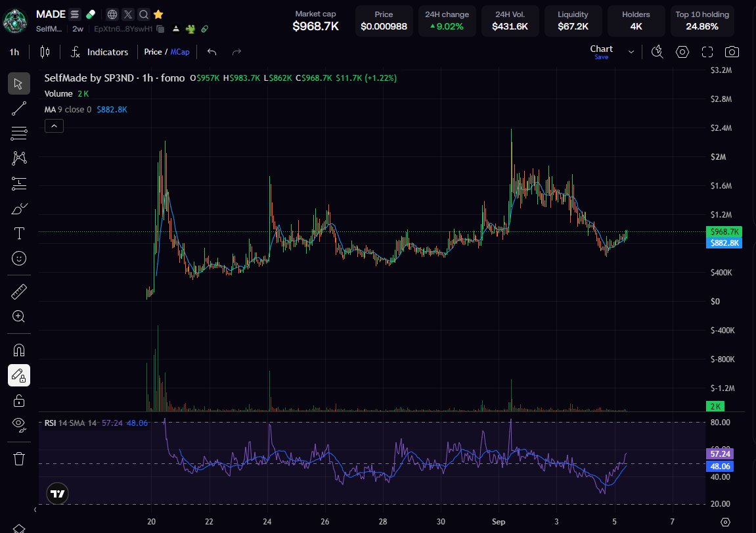Open the candlestick chart style selector
Viewport: 756px width, 533px height.
45,52
